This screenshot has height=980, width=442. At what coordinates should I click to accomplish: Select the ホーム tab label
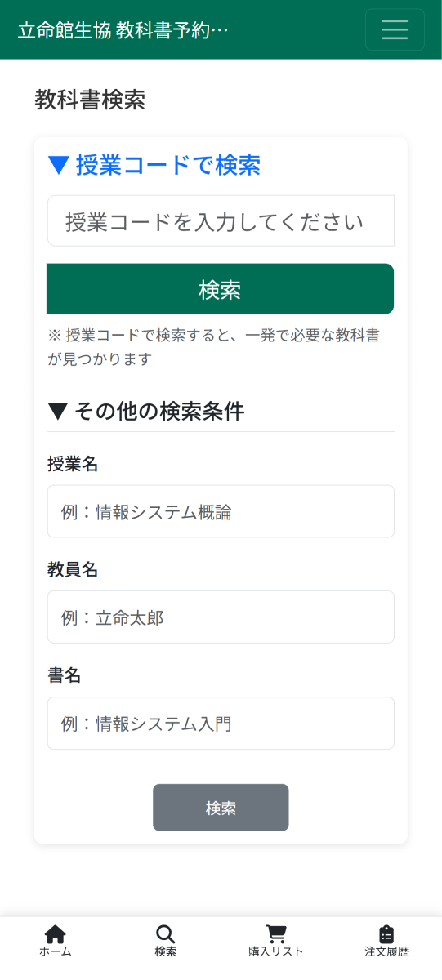56,952
